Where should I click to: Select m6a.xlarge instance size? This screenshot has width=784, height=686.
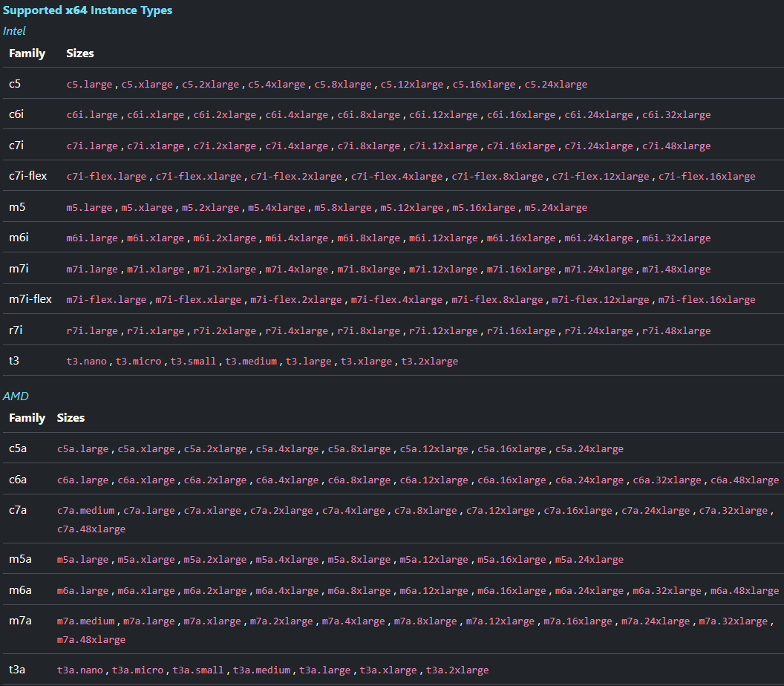point(146,590)
